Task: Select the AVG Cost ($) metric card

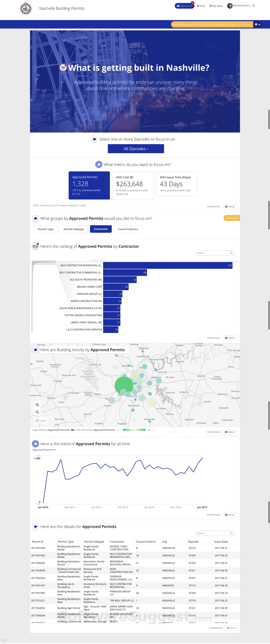Action: tap(133, 185)
